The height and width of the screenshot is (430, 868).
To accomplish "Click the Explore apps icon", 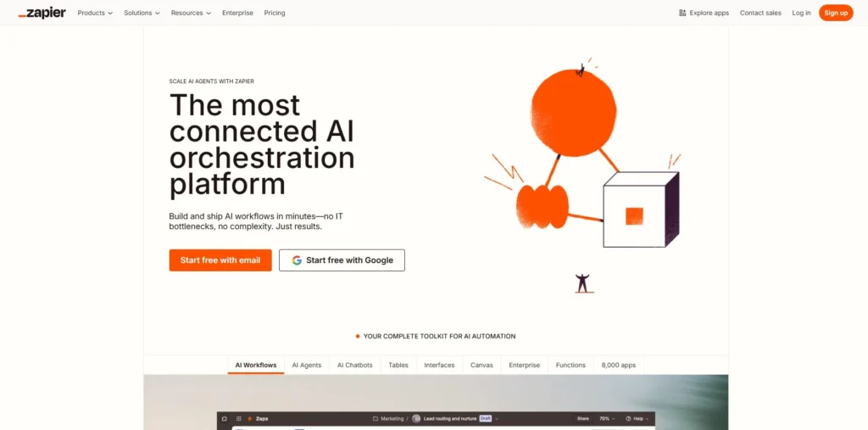I will coord(682,13).
